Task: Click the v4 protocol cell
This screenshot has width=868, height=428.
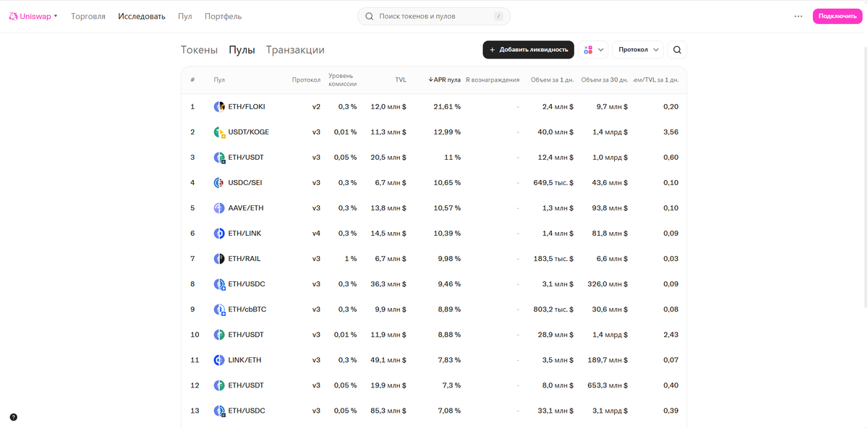Action: coord(316,234)
